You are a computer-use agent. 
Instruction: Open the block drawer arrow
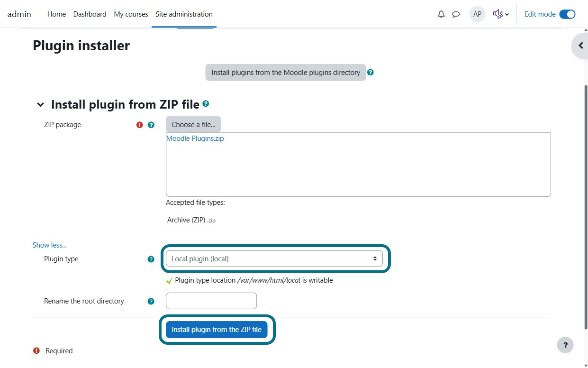click(x=580, y=46)
